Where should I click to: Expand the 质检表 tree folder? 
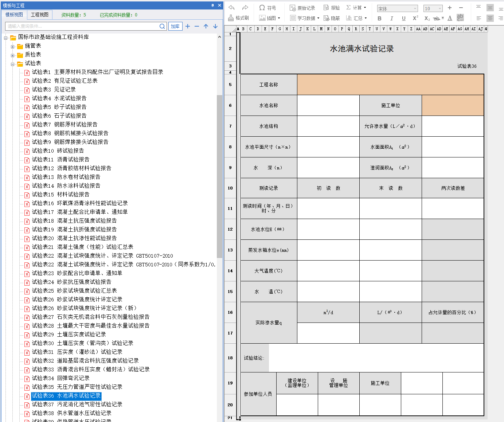point(13,55)
